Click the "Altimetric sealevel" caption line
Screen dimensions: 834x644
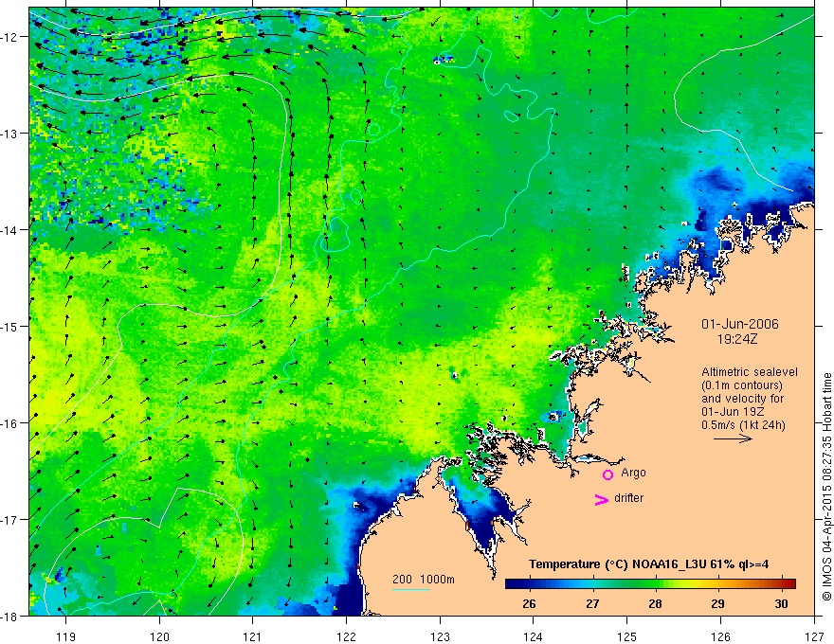750,372
